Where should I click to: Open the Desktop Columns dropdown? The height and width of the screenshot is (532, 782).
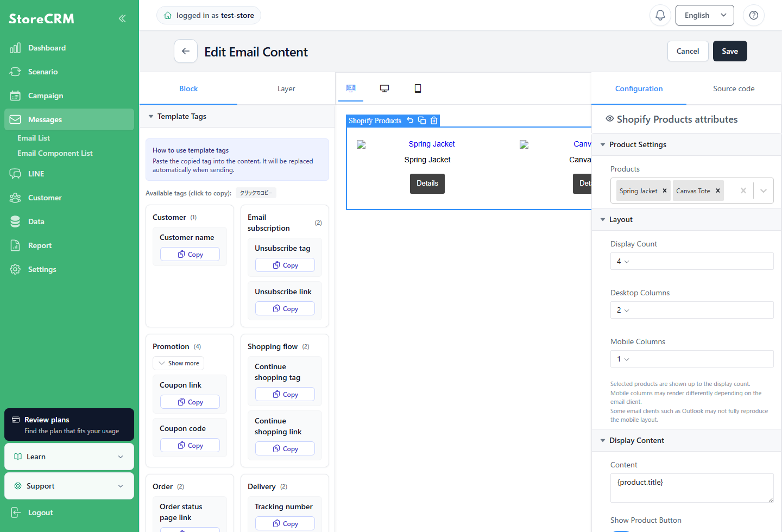tap(692, 310)
